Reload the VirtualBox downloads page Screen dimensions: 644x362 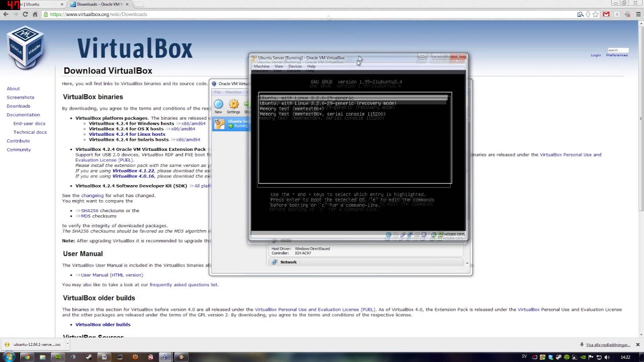point(25,14)
